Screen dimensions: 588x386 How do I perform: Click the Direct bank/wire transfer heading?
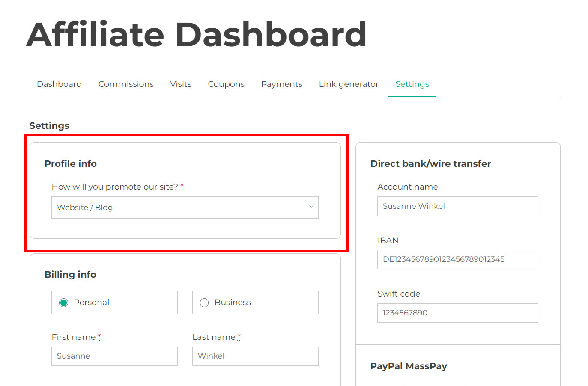pyautogui.click(x=430, y=163)
